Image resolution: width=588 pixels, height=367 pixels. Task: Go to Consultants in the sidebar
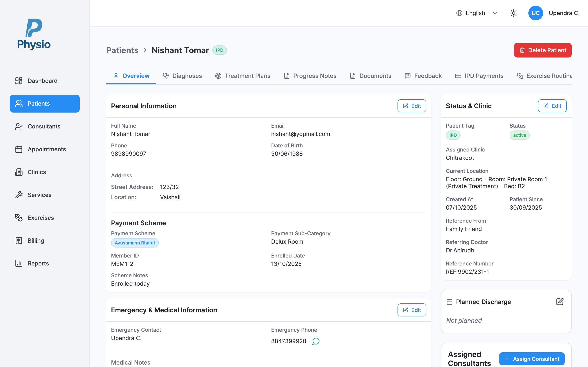tap(44, 126)
